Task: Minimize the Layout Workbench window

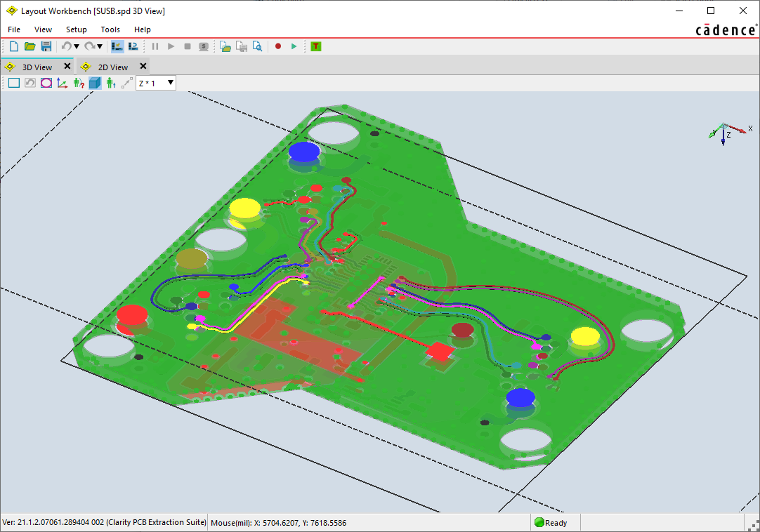Action: pyautogui.click(x=679, y=11)
